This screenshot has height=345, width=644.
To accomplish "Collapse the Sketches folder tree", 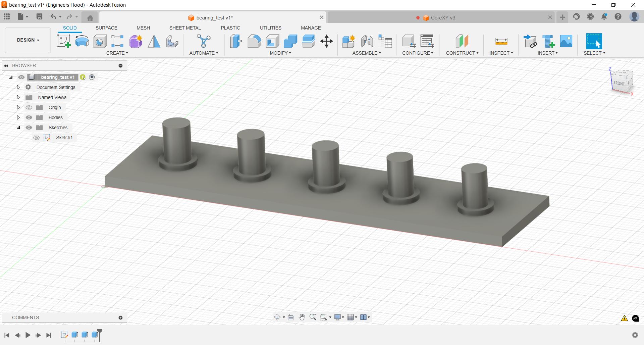I will pyautogui.click(x=18, y=128).
